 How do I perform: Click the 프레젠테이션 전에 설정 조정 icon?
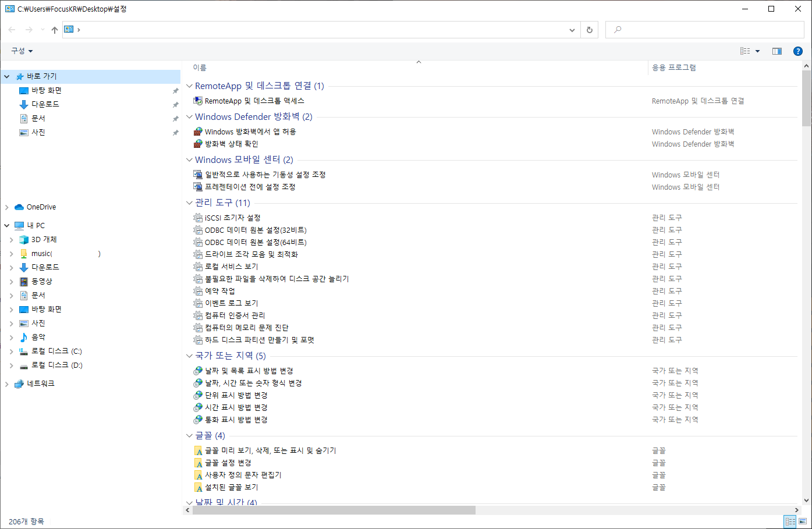point(198,187)
